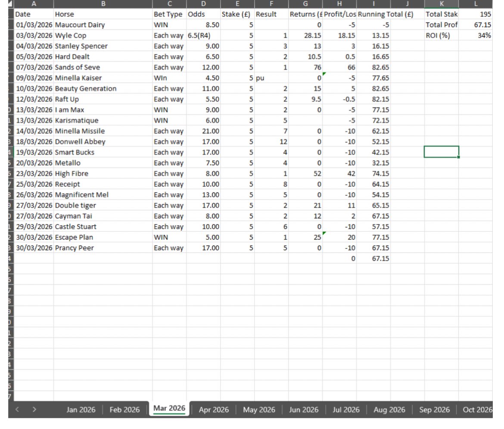Click the Bet Type header cell
Screen dimensions: 504x429
[169, 14]
